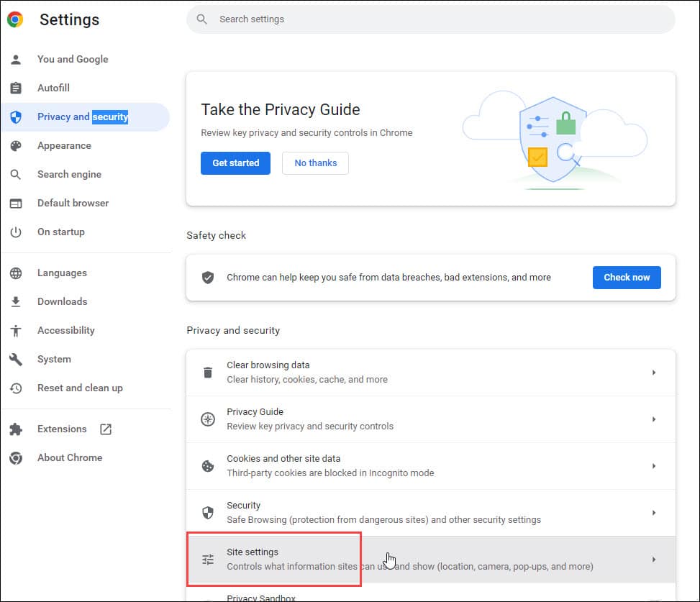This screenshot has height=602, width=700.
Task: Click the puzzle piece icon for Extensions
Action: [16, 429]
